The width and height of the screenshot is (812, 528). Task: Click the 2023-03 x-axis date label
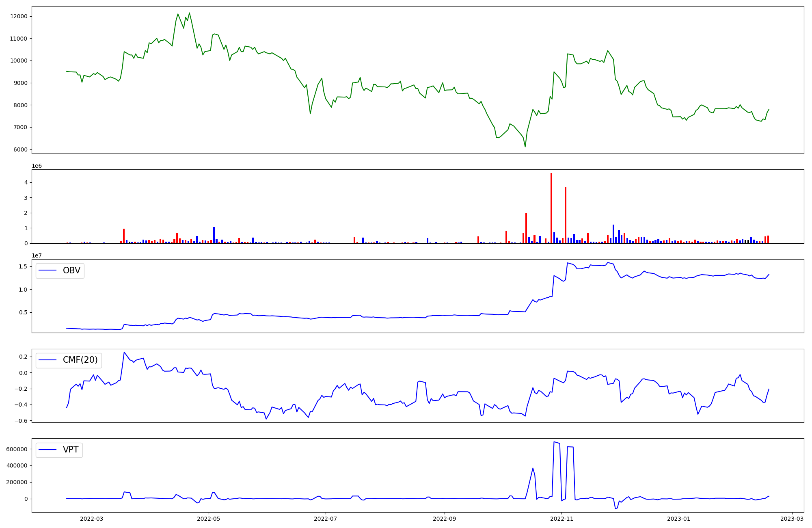point(792,519)
